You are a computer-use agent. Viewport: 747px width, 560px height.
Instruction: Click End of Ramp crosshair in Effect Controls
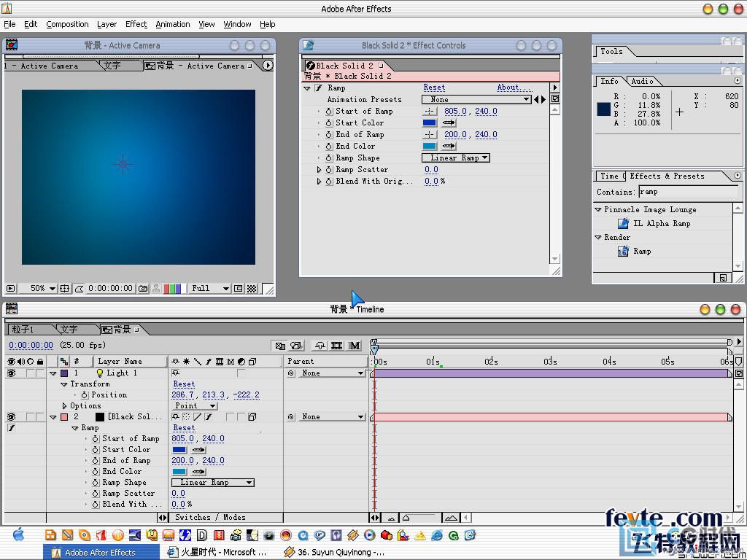[429, 134]
